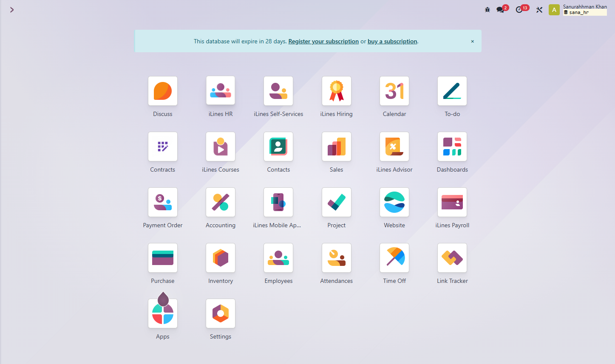The width and height of the screenshot is (615, 364).
Task: Open iLines Courses
Action: [221, 147]
